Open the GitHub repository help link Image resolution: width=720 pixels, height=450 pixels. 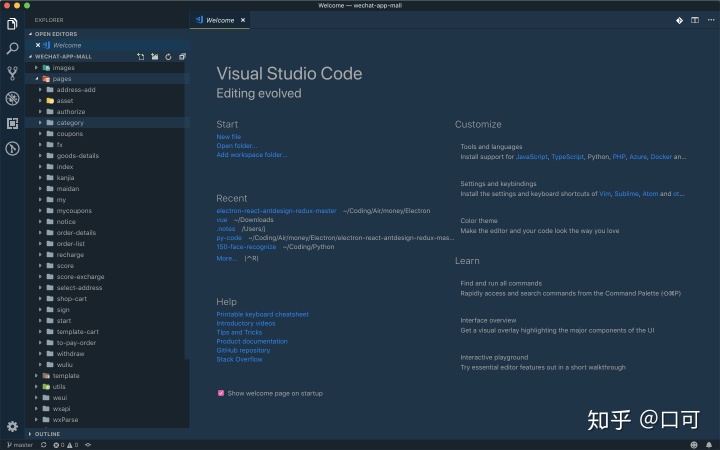coord(243,350)
